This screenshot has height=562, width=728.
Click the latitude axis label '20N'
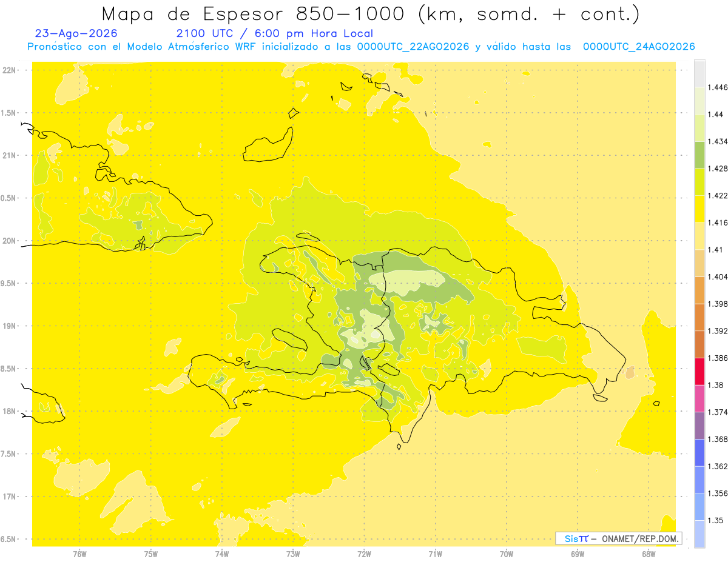8,241
